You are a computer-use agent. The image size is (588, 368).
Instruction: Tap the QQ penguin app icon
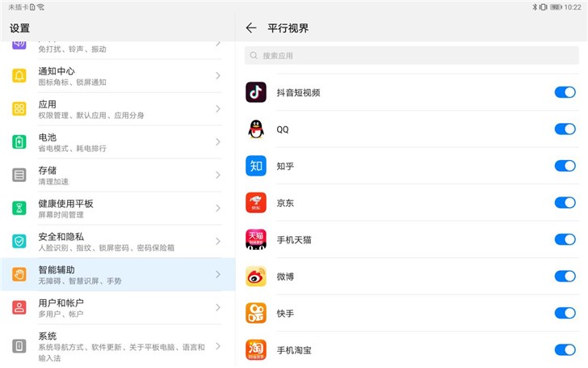click(x=256, y=129)
